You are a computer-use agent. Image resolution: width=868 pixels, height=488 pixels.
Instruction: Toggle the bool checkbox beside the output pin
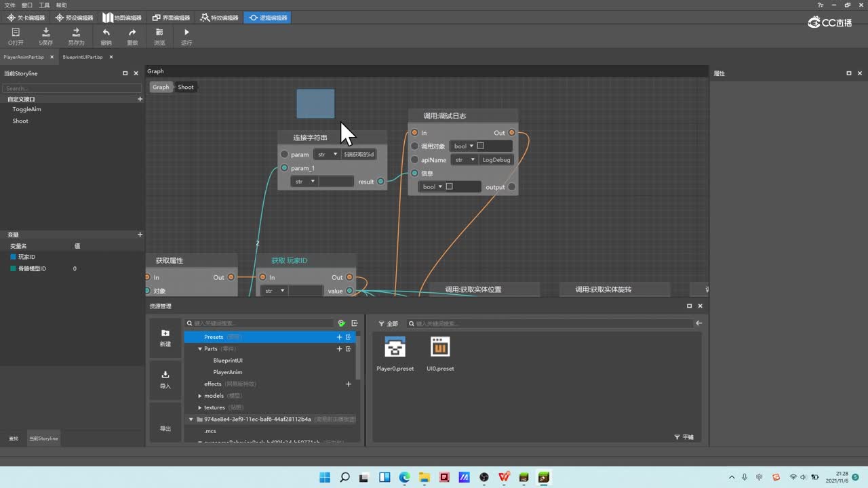(449, 186)
